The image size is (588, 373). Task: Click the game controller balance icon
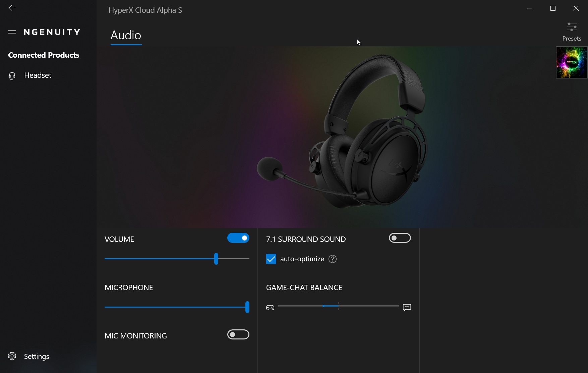(x=270, y=307)
